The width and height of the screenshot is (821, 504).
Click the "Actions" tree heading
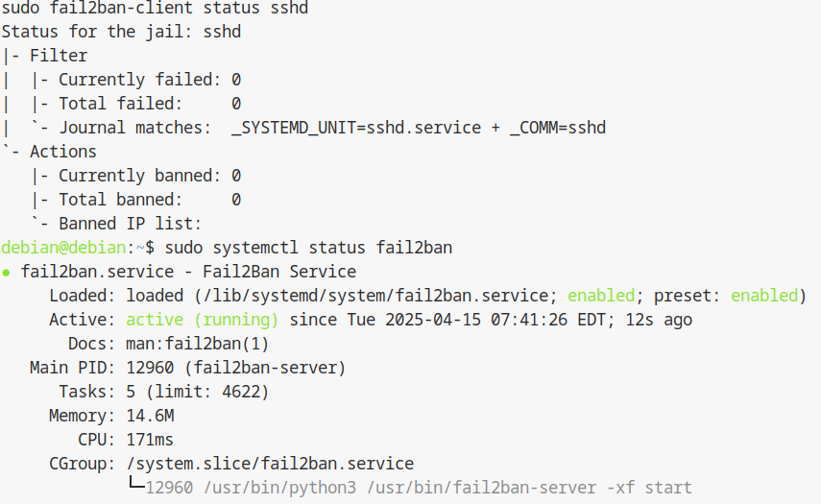point(63,152)
